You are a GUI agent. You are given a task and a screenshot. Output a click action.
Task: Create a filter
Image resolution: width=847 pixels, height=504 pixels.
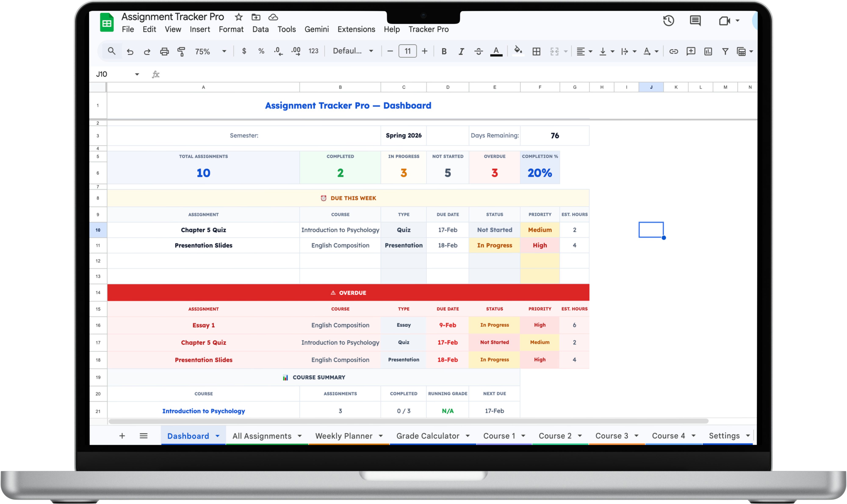[725, 51]
